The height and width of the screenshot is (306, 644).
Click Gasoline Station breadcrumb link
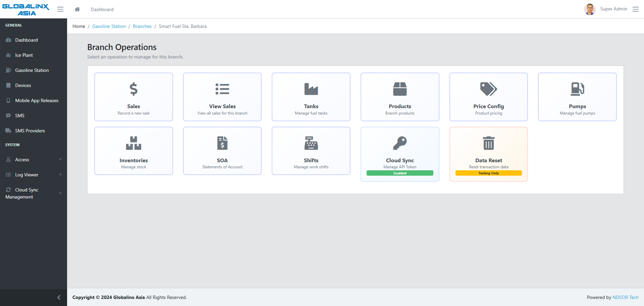tap(109, 26)
